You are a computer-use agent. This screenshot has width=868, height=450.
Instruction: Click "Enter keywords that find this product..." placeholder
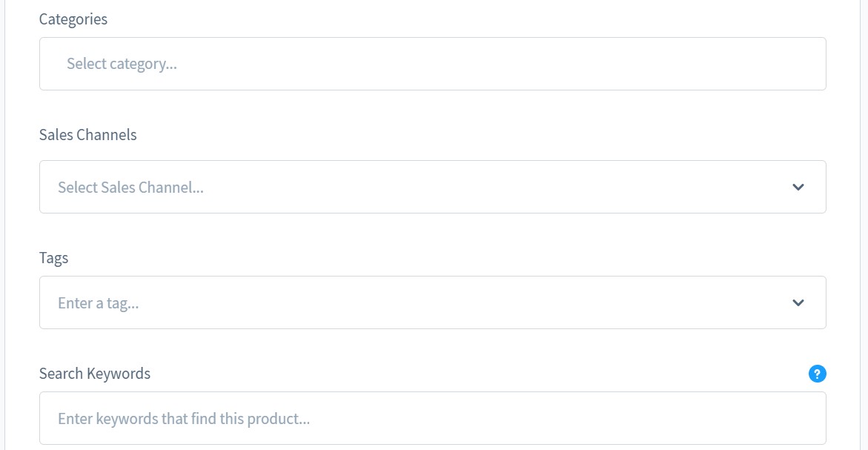184,419
